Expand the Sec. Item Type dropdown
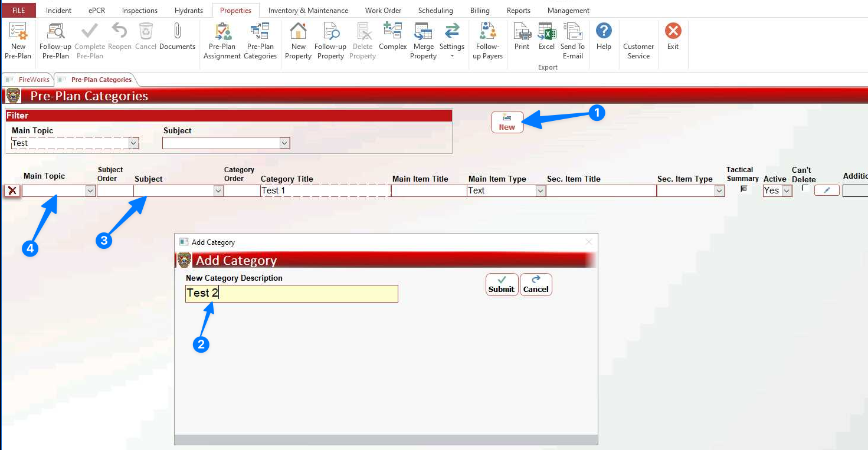Viewport: 868px width, 450px height. click(719, 190)
